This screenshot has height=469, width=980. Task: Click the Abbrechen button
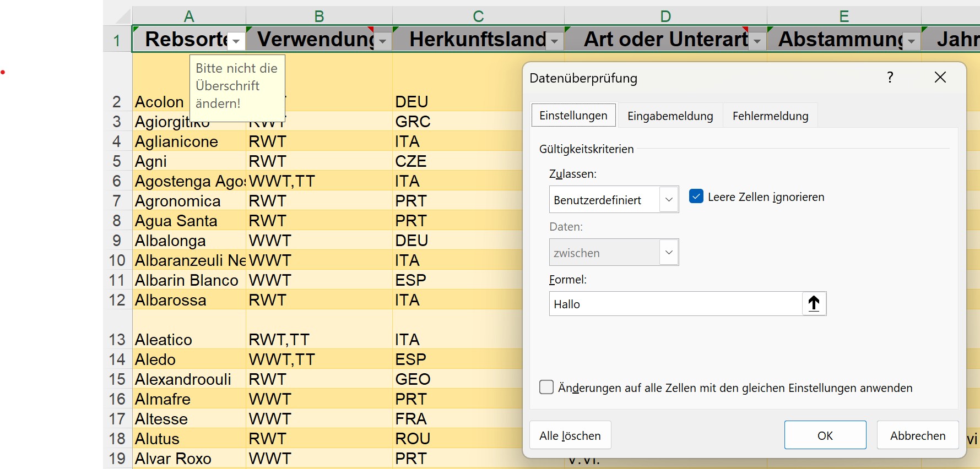tap(917, 435)
